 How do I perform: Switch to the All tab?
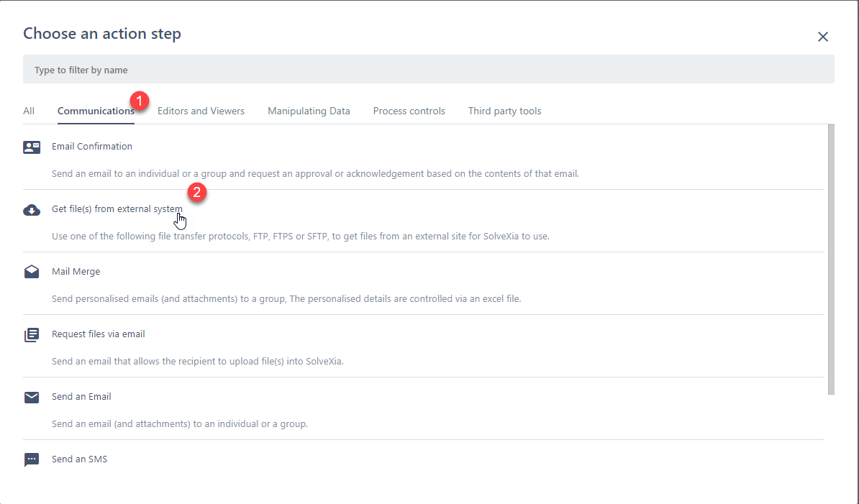point(29,111)
